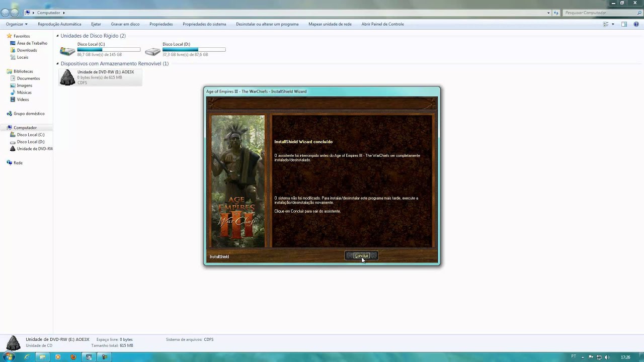Viewport: 644px width, 362px height.
Task: Click the Explorer back navigation arrow
Action: (5, 13)
